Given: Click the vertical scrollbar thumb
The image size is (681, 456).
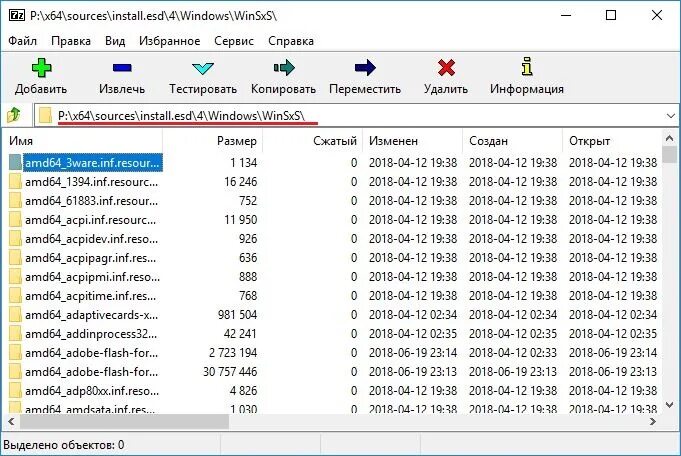Looking at the screenshot, I should (669, 155).
